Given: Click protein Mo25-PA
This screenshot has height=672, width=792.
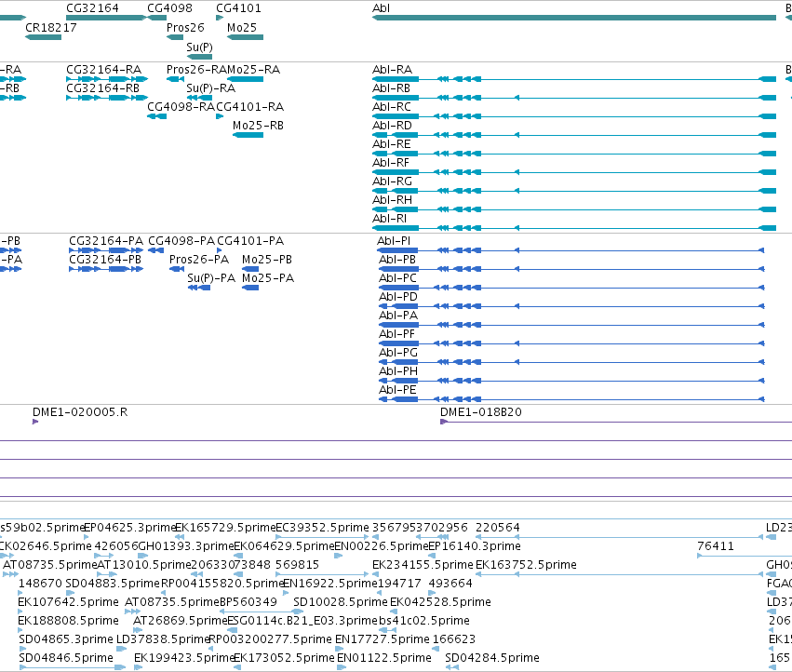Looking at the screenshot, I should click(x=250, y=288).
